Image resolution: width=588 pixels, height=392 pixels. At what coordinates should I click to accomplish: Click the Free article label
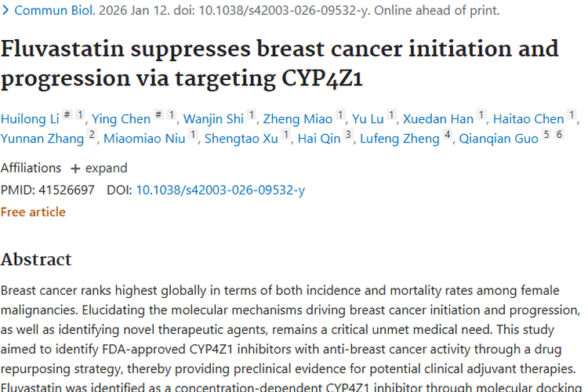33,212
